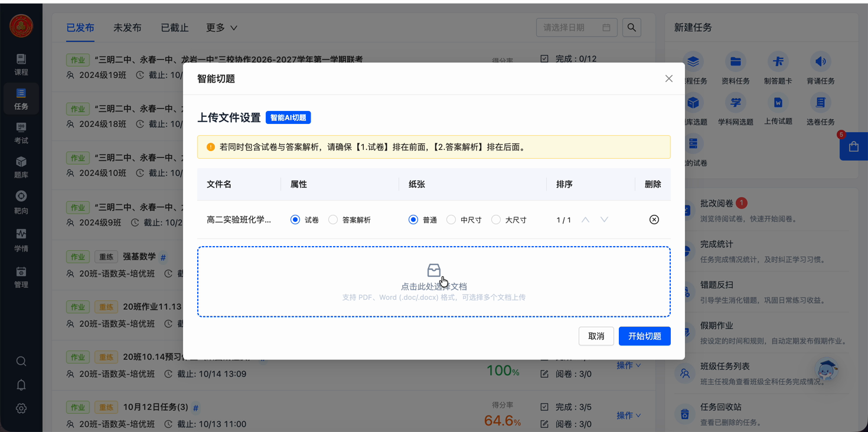Open notifications bell in the sidebar
This screenshot has height=432, width=868.
point(21,385)
